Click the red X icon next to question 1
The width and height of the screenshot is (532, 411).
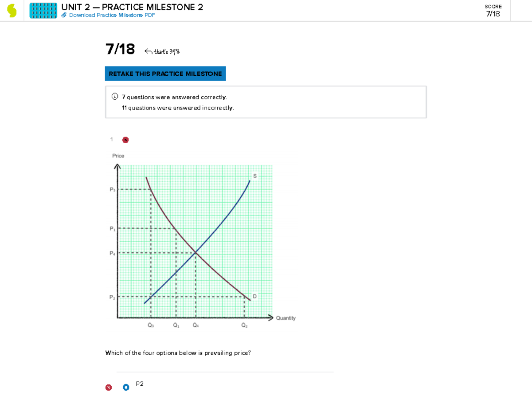point(125,140)
